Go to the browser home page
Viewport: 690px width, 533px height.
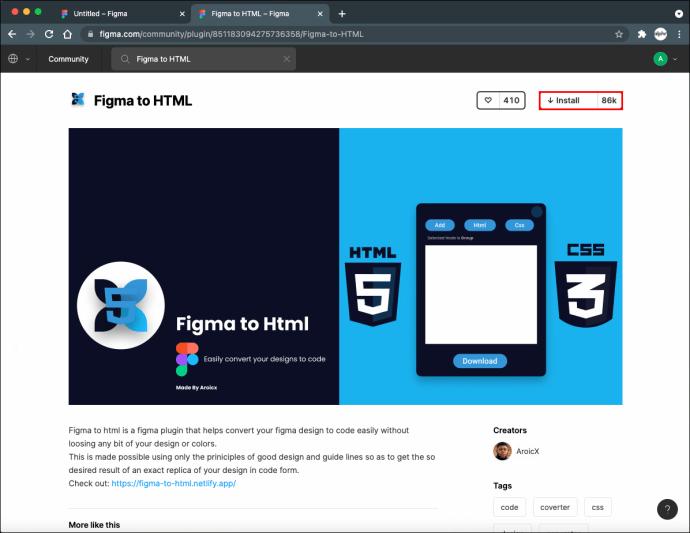pyautogui.click(x=67, y=34)
